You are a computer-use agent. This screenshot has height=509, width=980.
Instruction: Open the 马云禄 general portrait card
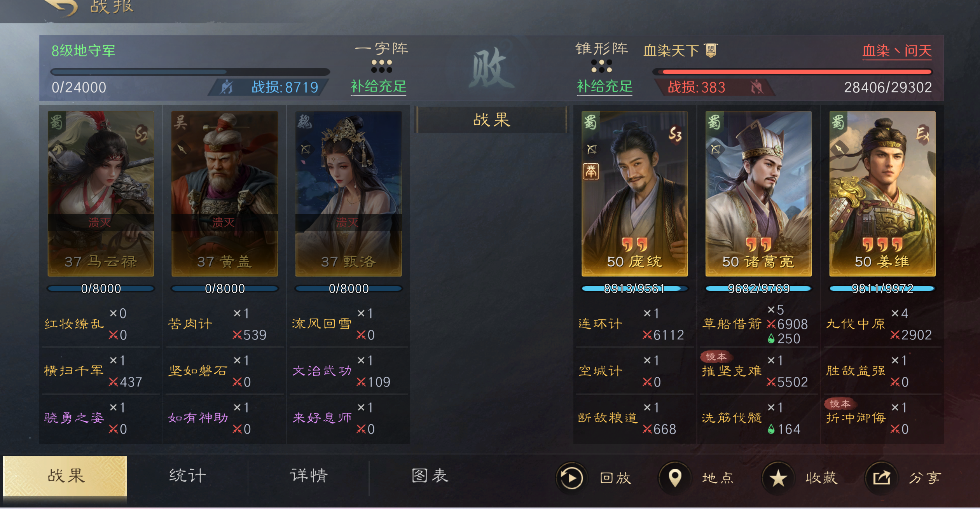pyautogui.click(x=101, y=194)
